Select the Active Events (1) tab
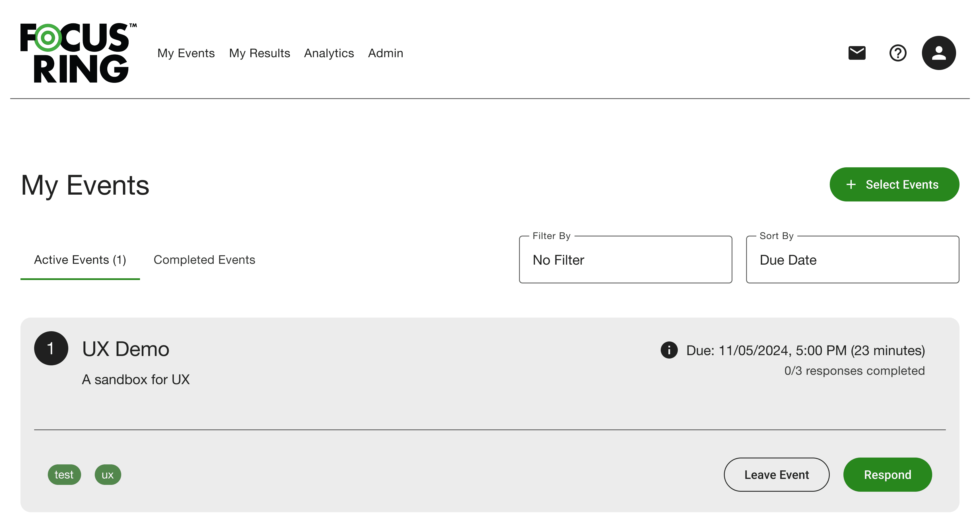 80,260
